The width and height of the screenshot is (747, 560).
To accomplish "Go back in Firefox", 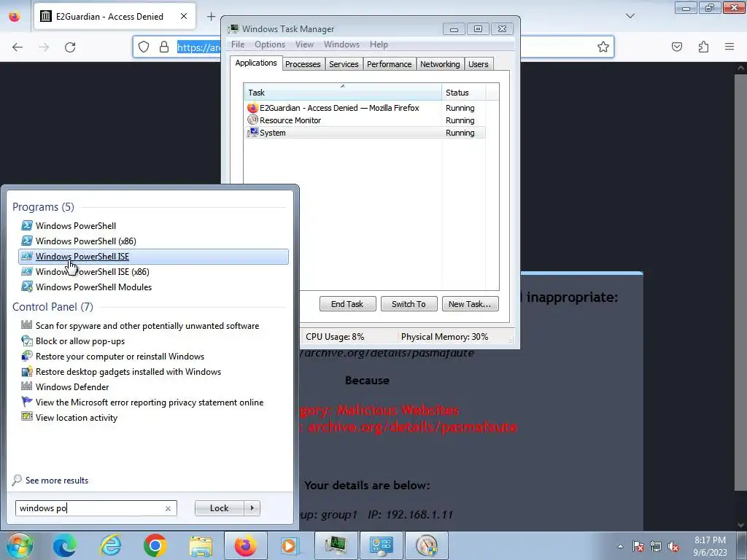I will (18, 47).
